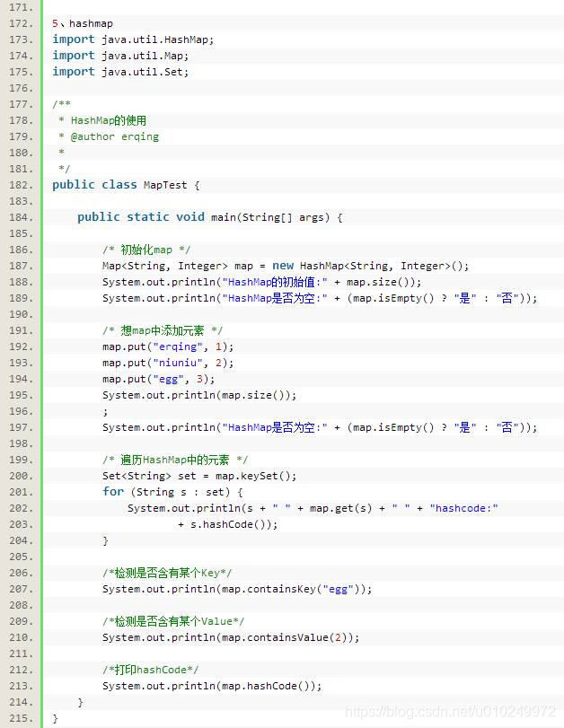Viewport: 564px width, 728px height.
Task: Click the line 189 'HashMap是否为空' statement
Action: click(x=320, y=299)
